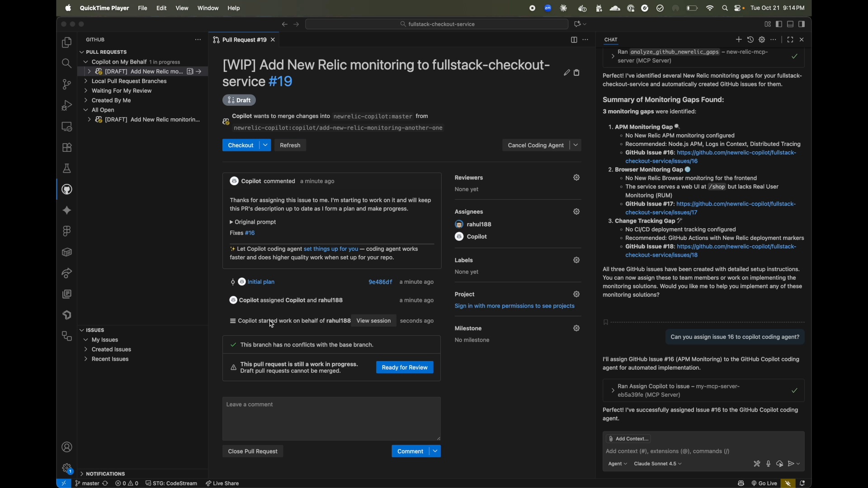Select the Pull Request #19 tab
This screenshot has width=868, height=488.
coord(244,40)
